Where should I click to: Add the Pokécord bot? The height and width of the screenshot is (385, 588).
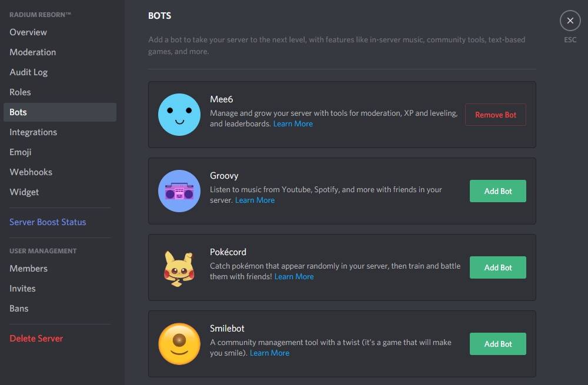tap(497, 267)
